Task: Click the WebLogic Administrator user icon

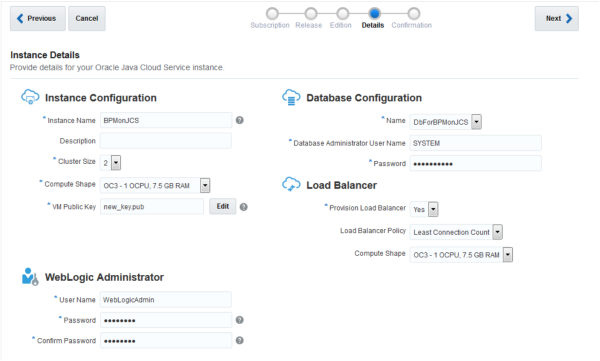Action: pyautogui.click(x=30, y=277)
